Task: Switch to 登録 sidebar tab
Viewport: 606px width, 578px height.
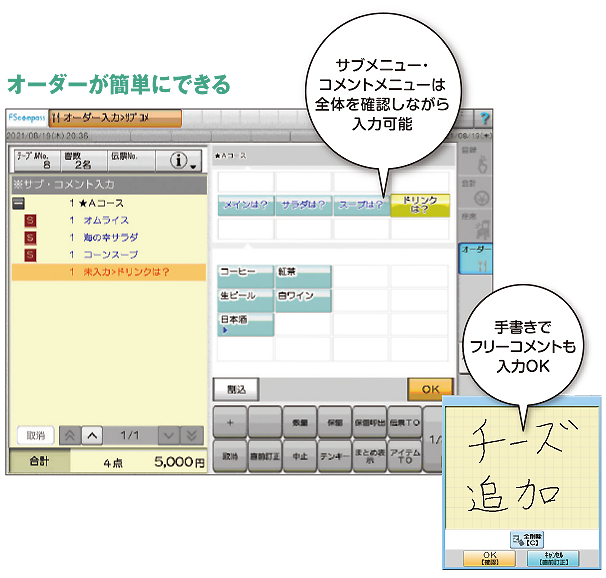Action: (475, 160)
